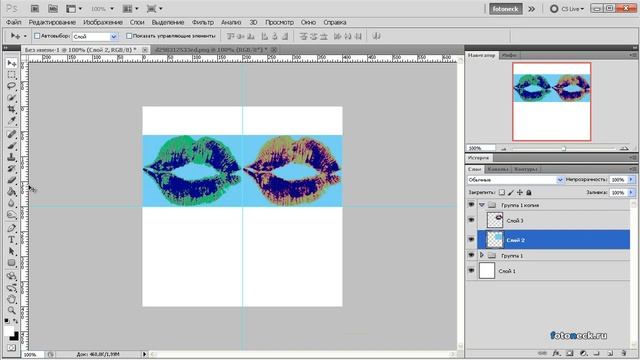Open the Слои menu
Viewport: 640px width, 360px height.
tap(137, 22)
